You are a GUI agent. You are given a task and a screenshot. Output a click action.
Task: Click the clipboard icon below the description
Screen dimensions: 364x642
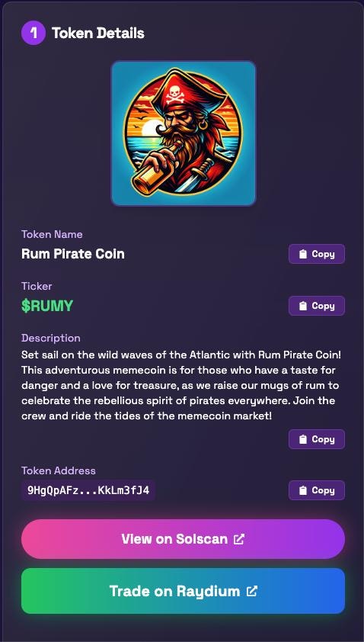(302, 439)
